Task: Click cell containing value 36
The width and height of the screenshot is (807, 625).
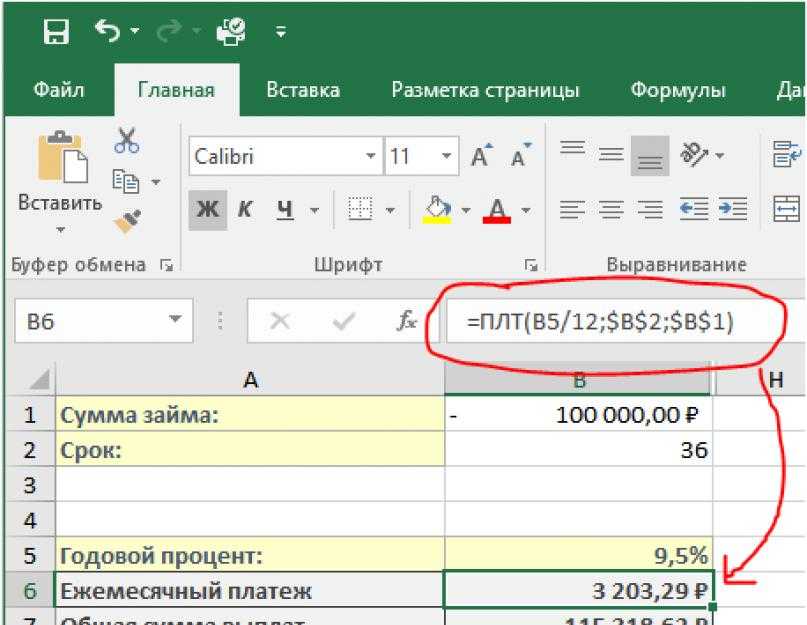Action: pyautogui.click(x=579, y=449)
